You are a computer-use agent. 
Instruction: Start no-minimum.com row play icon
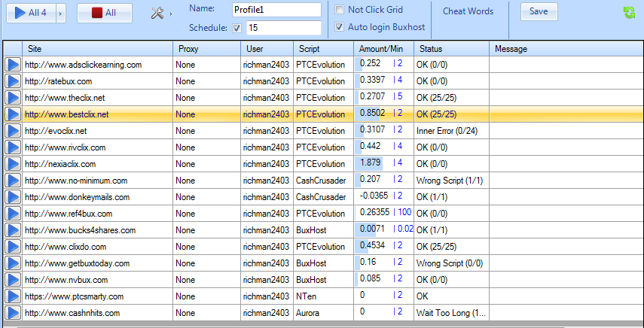[x=13, y=181]
